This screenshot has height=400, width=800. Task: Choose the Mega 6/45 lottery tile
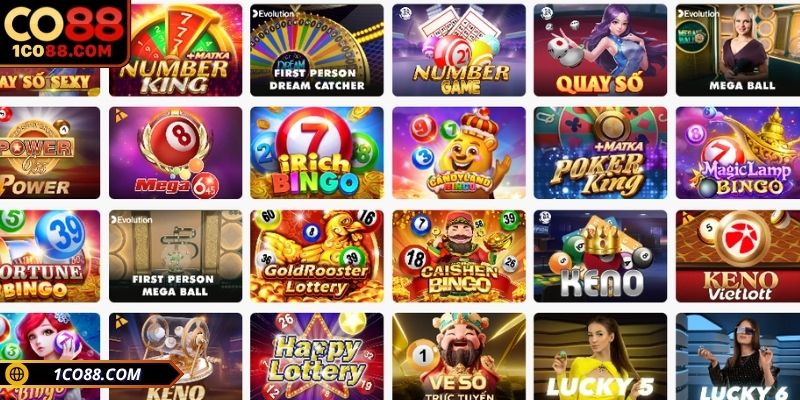(176, 153)
